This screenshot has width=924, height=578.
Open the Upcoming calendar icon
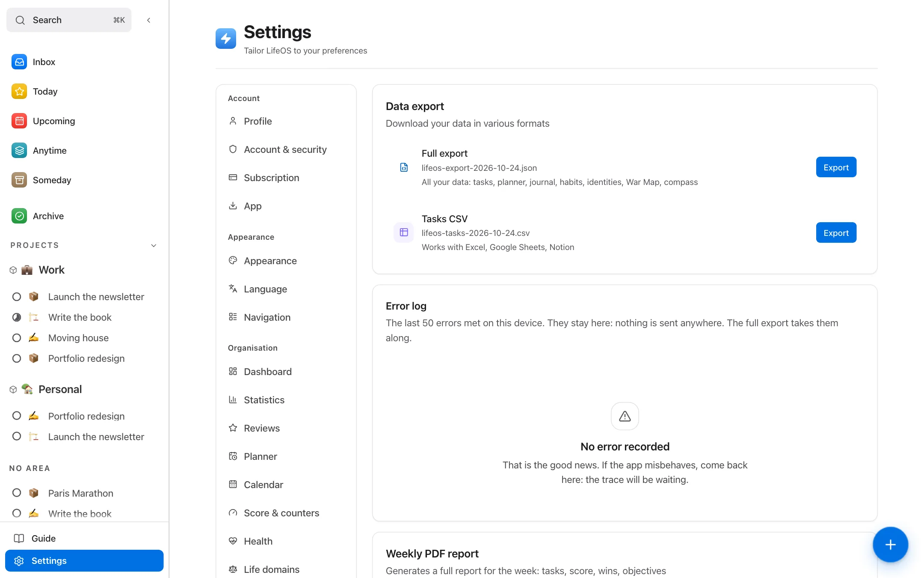coord(19,121)
